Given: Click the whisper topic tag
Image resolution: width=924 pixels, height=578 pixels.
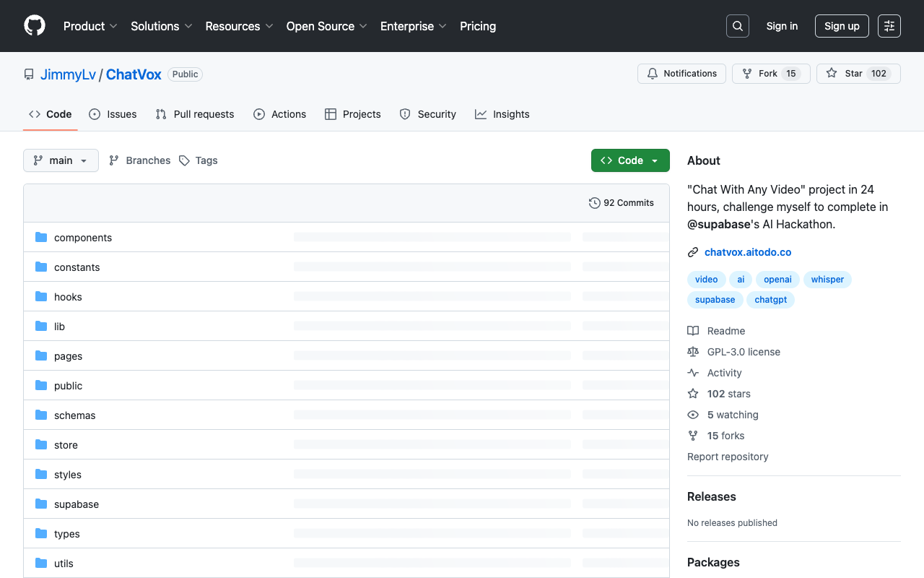Looking at the screenshot, I should pos(827,280).
